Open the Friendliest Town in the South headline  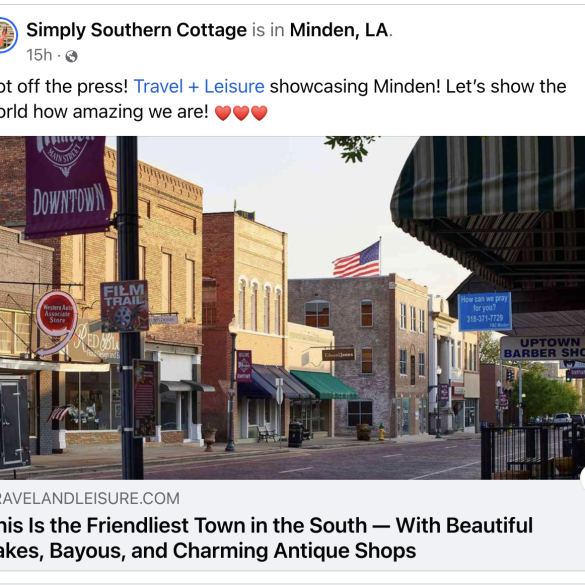point(266,538)
